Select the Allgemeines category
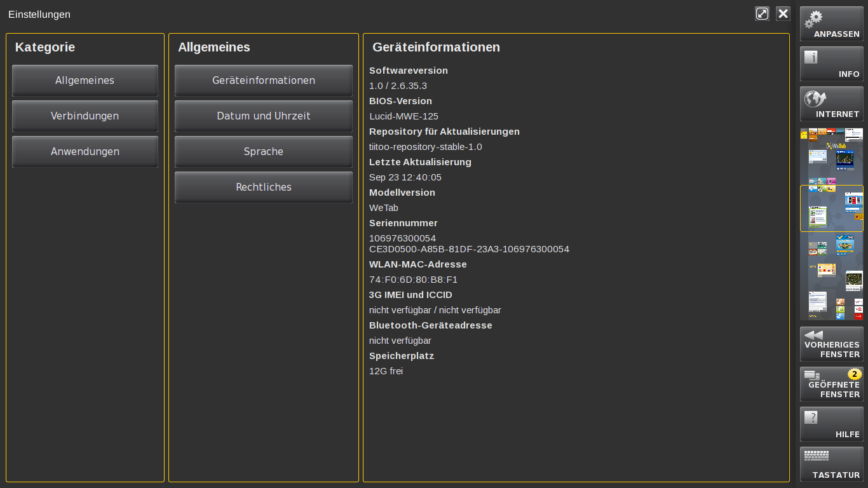Viewport: 868px width, 488px height. [85, 80]
